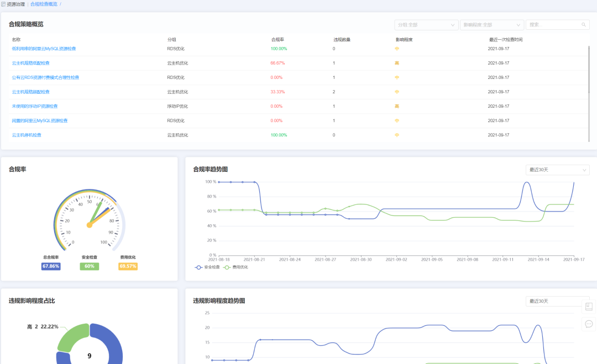This screenshot has width=597, height=364.
Task: Click the 2021-08-18 x-axis label
Action: coord(219,260)
